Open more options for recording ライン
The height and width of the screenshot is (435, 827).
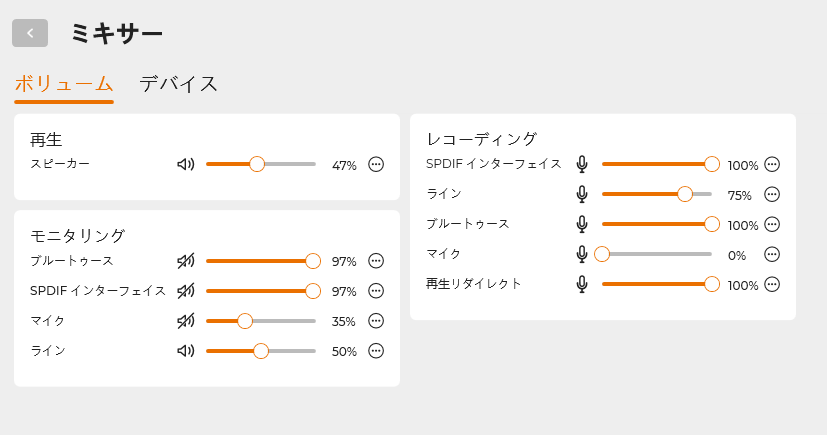point(772,195)
